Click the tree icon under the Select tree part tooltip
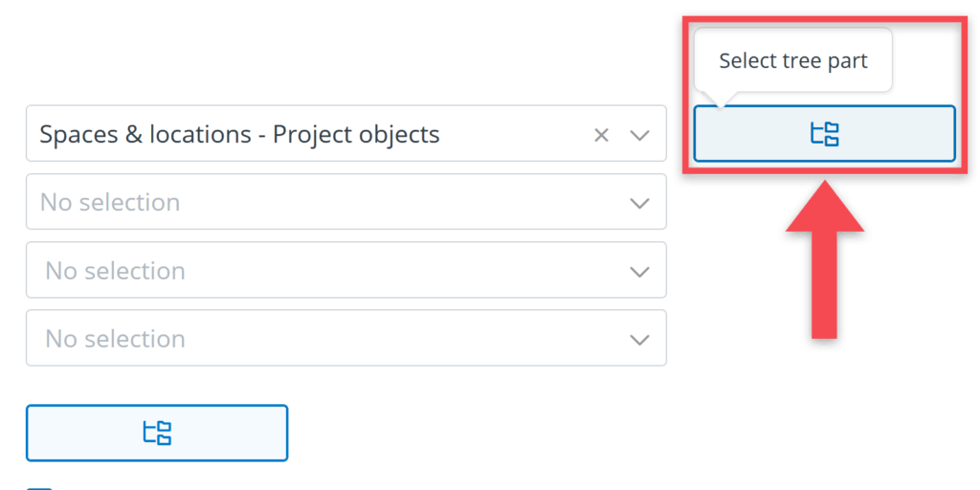Image resolution: width=980 pixels, height=490 pixels. (x=824, y=134)
